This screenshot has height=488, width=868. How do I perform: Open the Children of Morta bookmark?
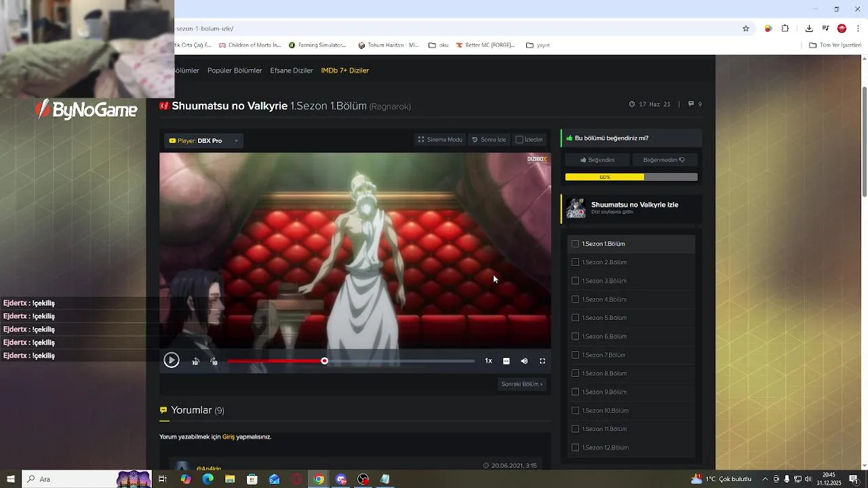250,45
